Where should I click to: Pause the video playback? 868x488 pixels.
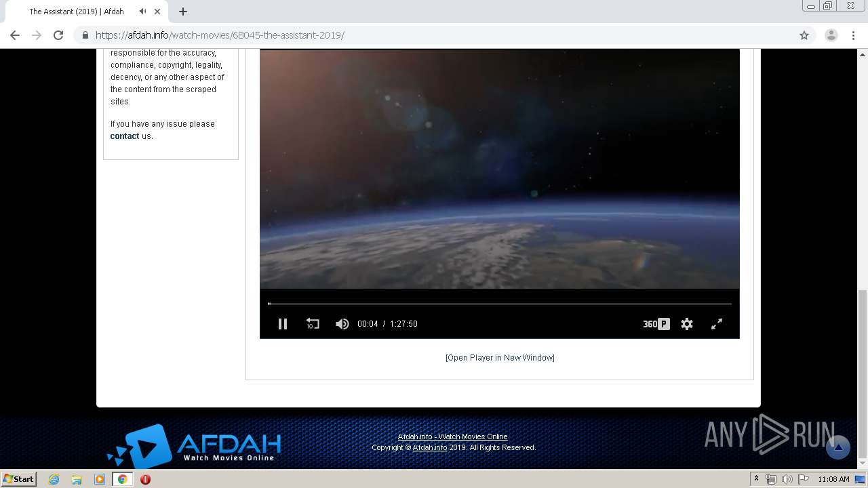[x=283, y=324]
